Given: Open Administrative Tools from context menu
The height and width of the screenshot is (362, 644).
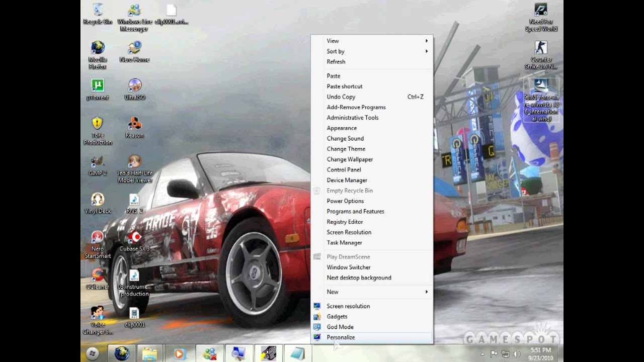Looking at the screenshot, I should (372, 118).
